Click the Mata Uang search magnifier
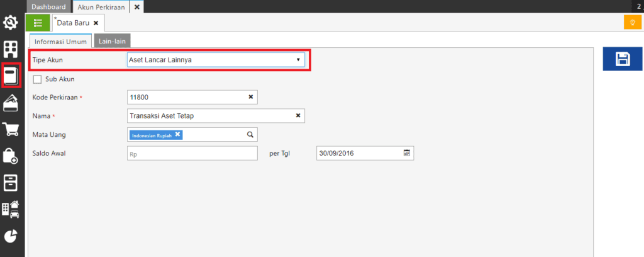 (x=250, y=135)
